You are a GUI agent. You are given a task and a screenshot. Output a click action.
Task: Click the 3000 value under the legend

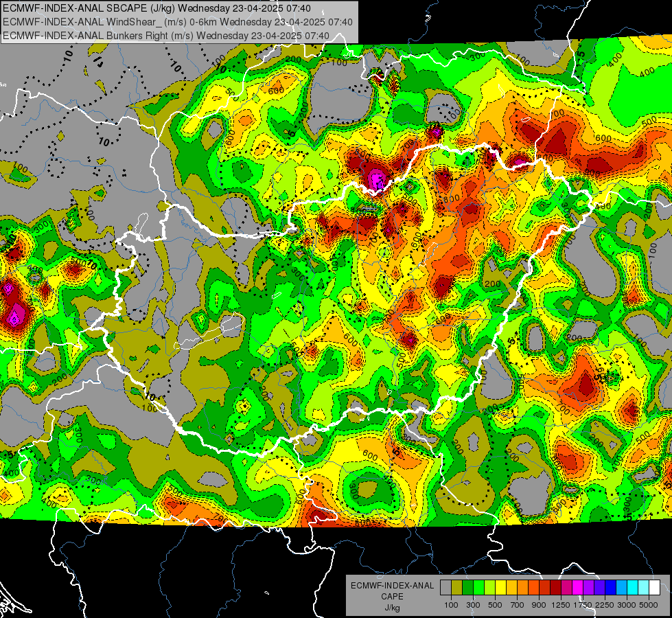(x=627, y=605)
